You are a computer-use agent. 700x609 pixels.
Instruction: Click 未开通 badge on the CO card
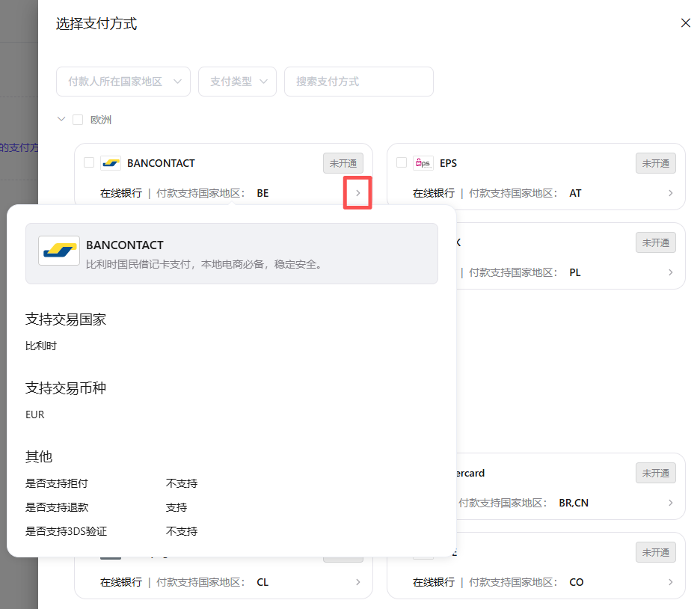click(x=655, y=553)
